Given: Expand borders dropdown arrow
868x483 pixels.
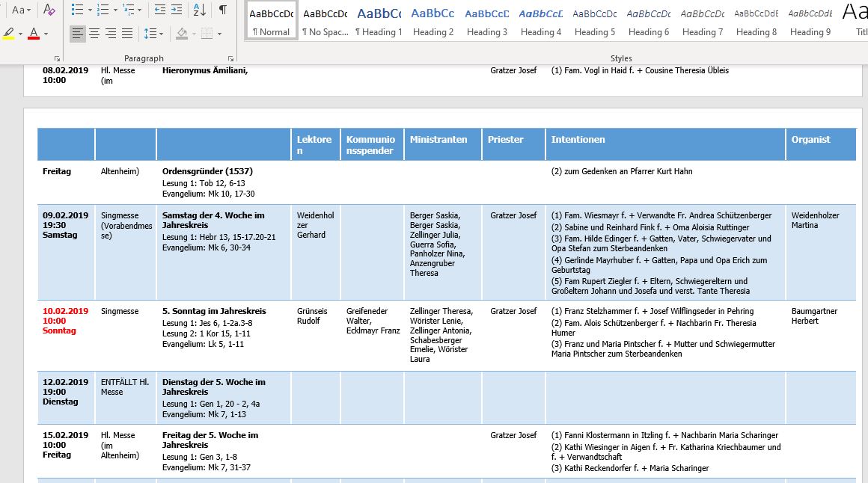Looking at the screenshot, I should click(x=220, y=34).
